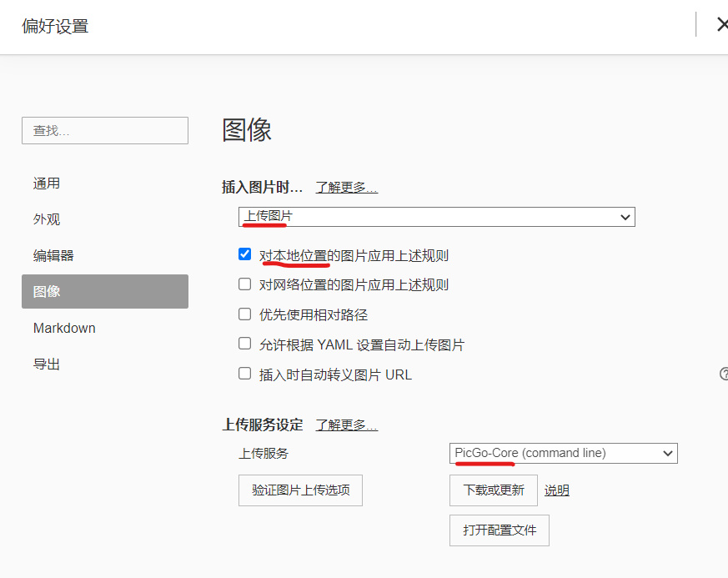The height and width of the screenshot is (578, 728).
Task: Enable 对网络位置的图片应用上述规则
Action: click(x=244, y=283)
